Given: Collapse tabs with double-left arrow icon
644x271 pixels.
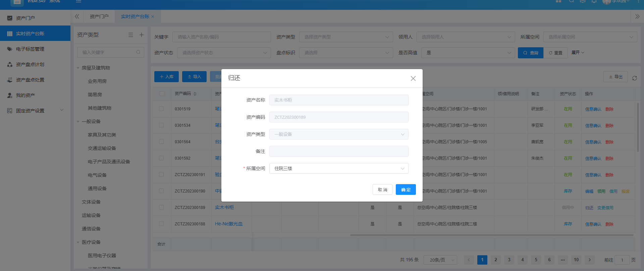Looking at the screenshot, I should click(x=77, y=16).
